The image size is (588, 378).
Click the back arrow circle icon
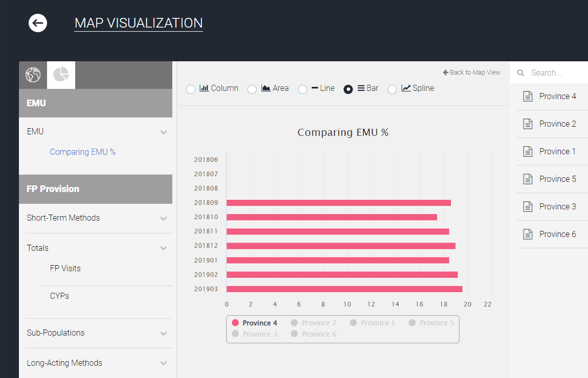(x=38, y=23)
